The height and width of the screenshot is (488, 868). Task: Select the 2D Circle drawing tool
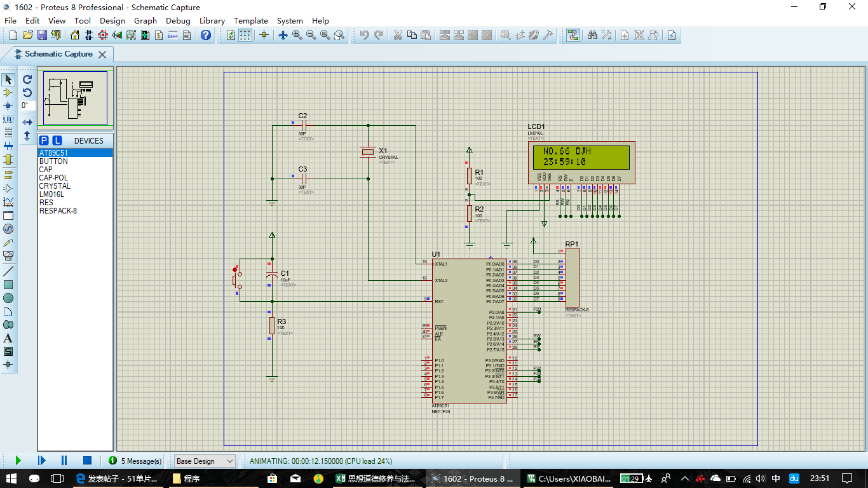[x=8, y=298]
